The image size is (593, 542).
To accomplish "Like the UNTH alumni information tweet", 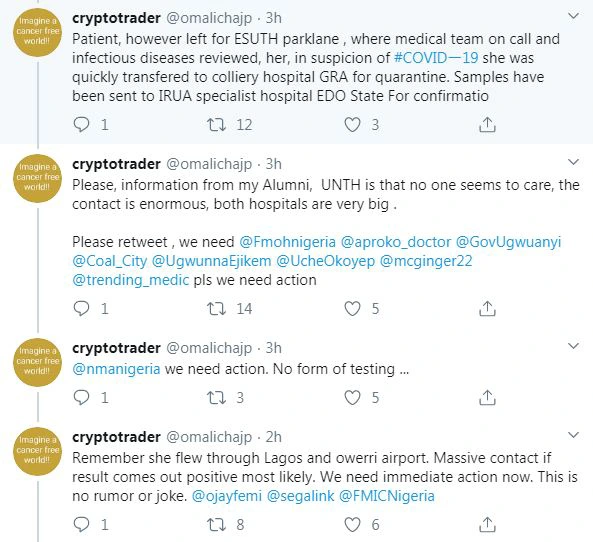I will point(352,309).
